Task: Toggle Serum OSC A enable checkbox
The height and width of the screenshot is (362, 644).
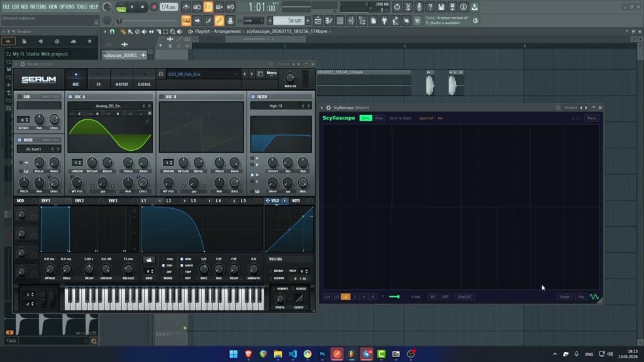Action: (x=70, y=97)
